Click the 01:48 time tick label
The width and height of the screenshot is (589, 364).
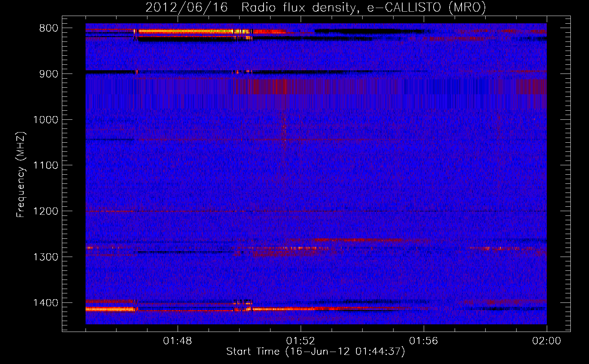(177, 341)
